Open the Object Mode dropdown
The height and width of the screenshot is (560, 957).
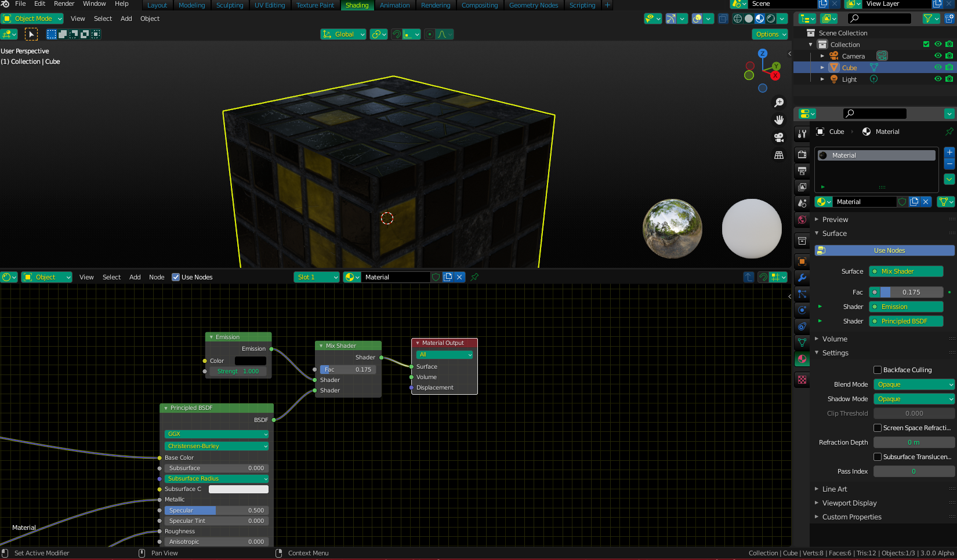(x=32, y=19)
